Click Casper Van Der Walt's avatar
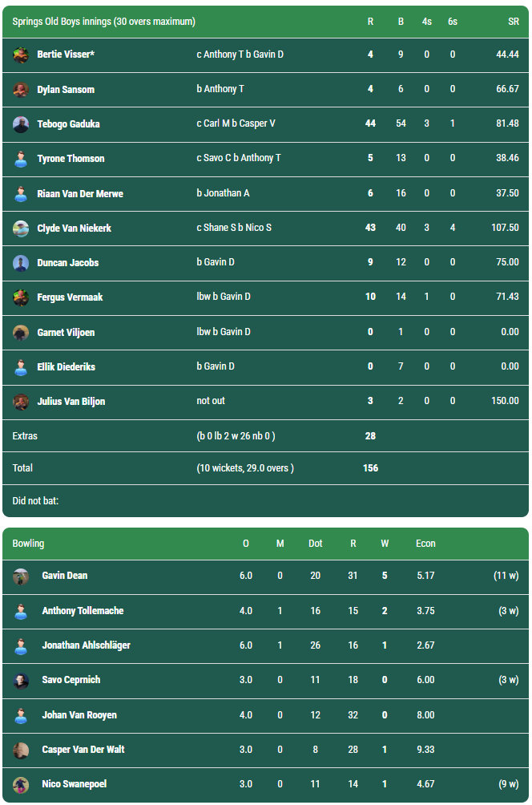The width and height of the screenshot is (532, 805). click(21, 750)
